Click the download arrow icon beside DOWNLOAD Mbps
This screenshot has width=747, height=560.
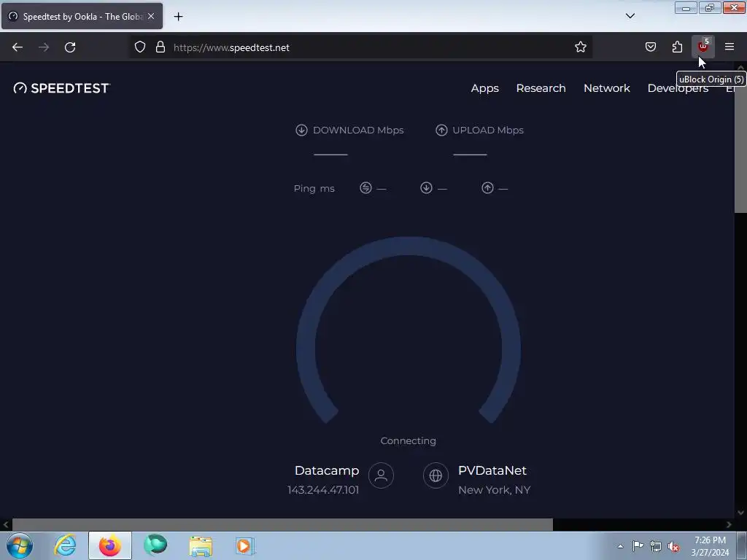301,130
